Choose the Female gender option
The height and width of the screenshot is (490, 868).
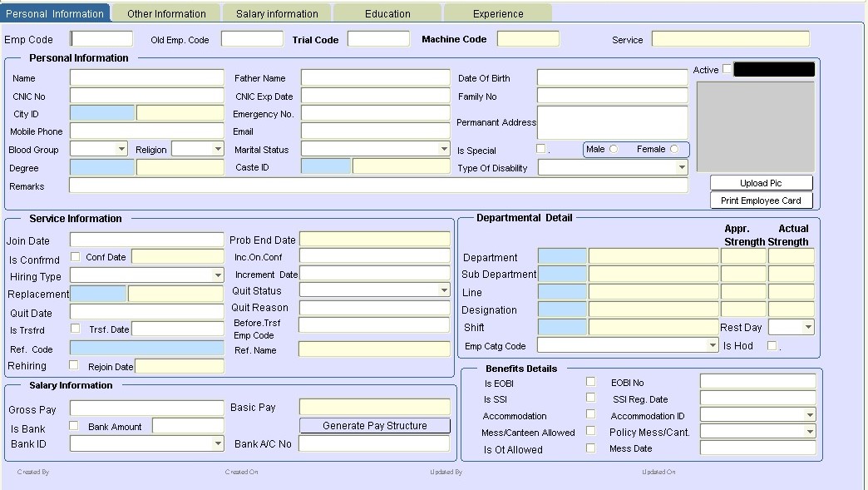tap(673, 149)
